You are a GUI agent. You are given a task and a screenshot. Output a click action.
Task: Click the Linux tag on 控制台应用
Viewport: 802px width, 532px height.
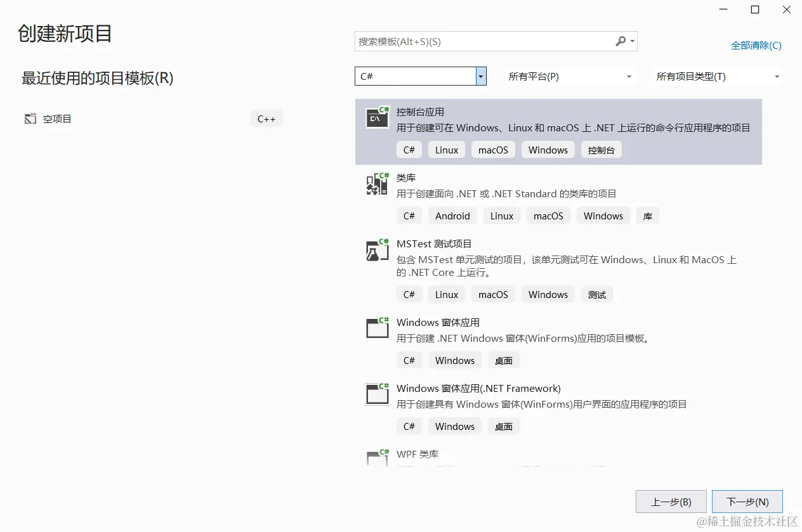[446, 150]
